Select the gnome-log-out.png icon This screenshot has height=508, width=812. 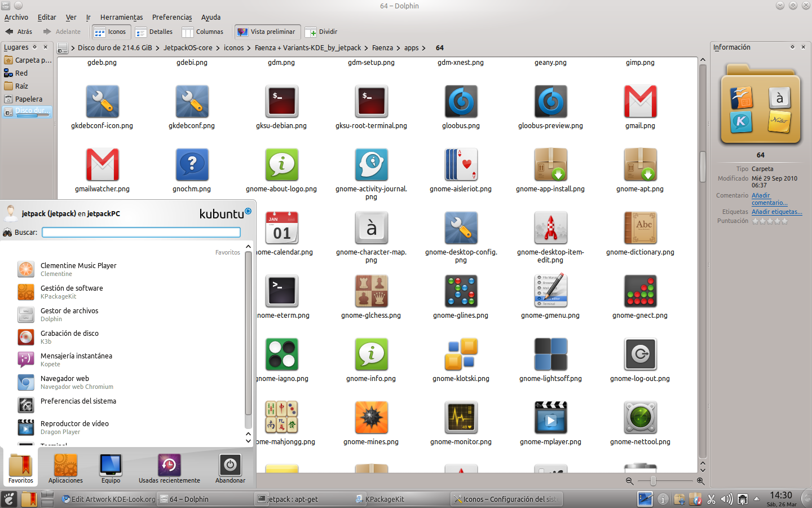pos(640,354)
